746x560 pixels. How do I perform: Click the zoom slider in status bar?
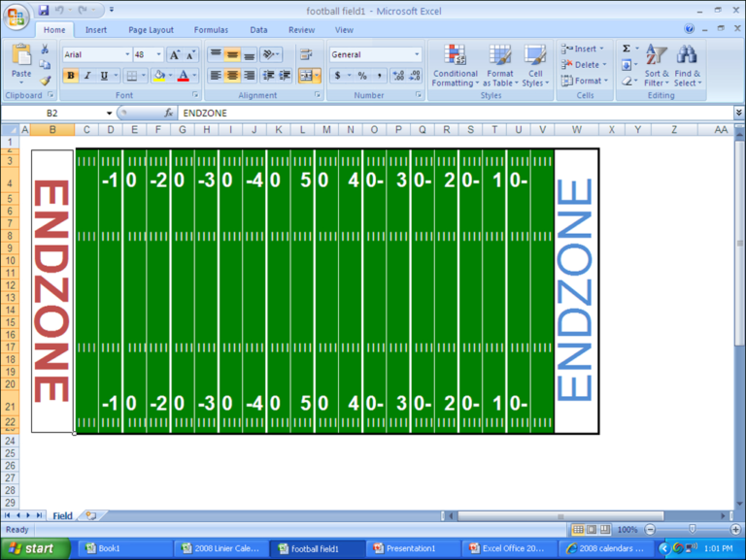pos(691,530)
